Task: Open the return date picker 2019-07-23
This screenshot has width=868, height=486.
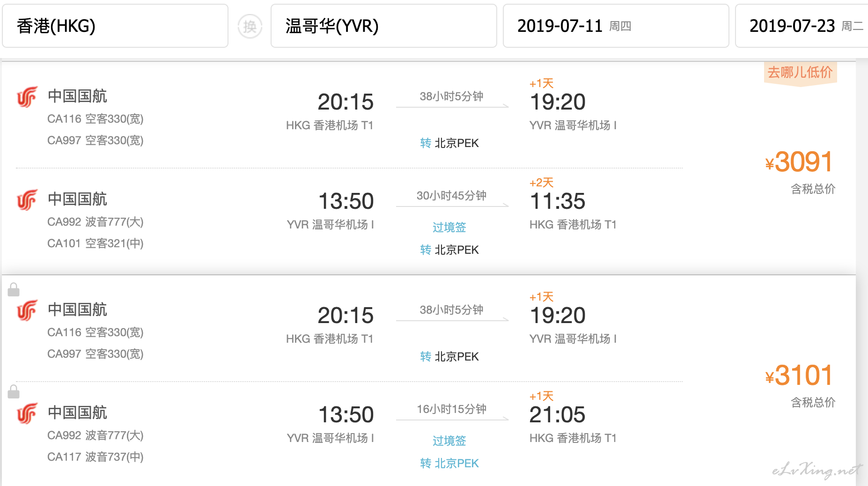Action: click(x=802, y=26)
